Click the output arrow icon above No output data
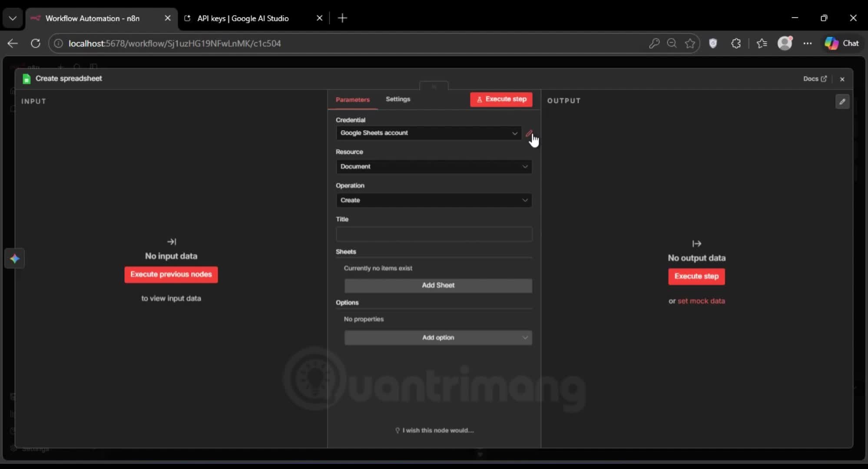 [x=696, y=244]
